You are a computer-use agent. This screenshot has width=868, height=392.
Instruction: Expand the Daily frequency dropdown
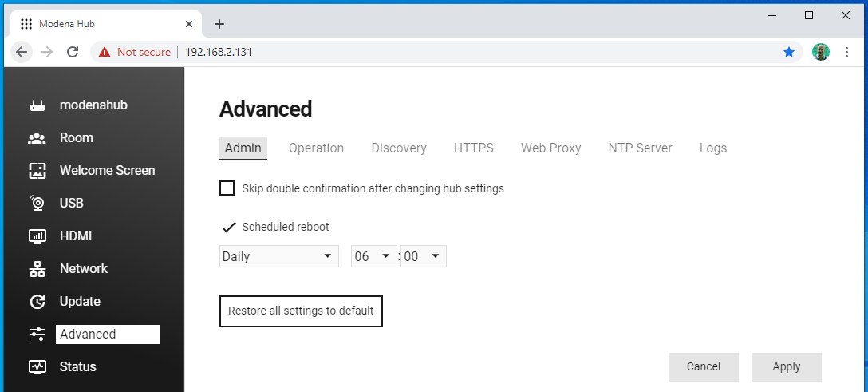(x=279, y=256)
